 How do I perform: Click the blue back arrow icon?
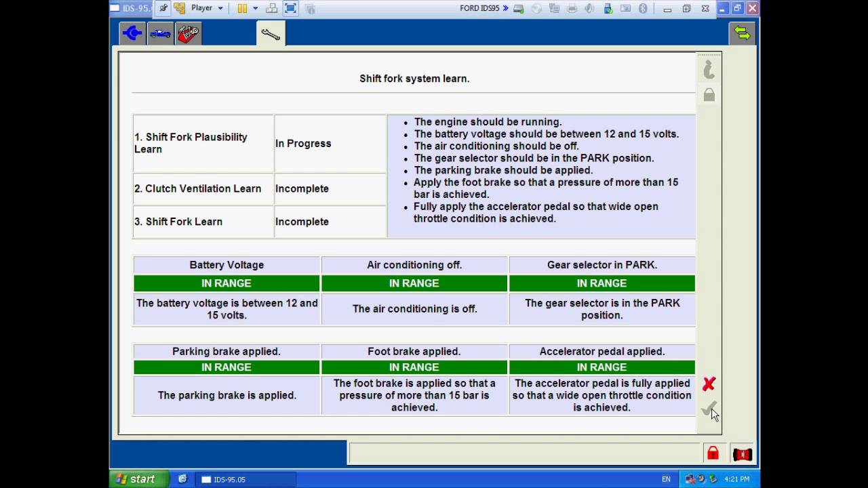click(x=132, y=33)
